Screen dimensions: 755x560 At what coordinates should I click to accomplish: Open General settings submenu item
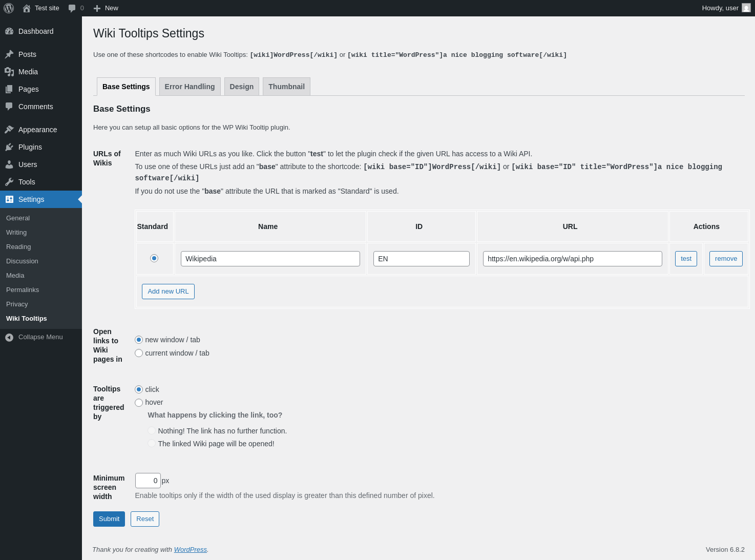click(41, 218)
